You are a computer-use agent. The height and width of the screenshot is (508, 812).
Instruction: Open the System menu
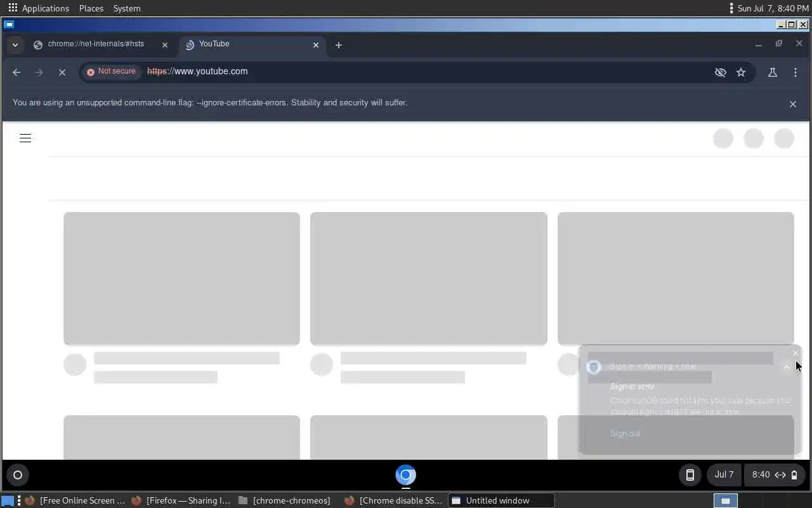(x=127, y=8)
